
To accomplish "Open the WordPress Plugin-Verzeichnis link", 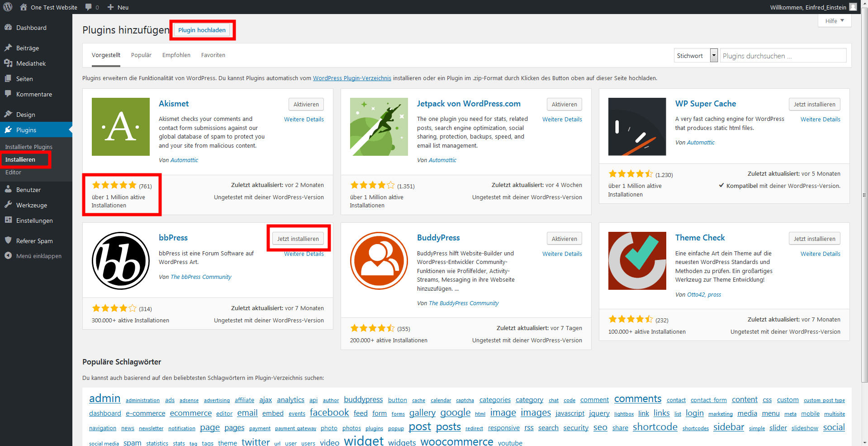I will (x=352, y=78).
